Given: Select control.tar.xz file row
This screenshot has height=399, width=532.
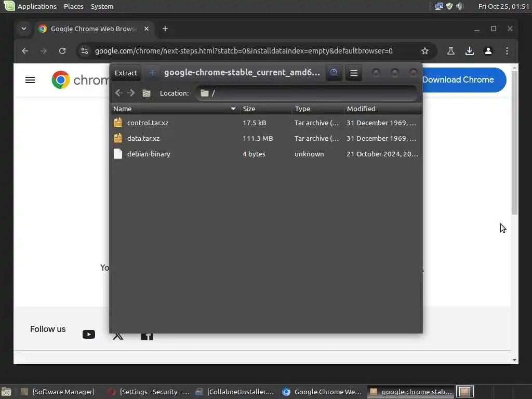Looking at the screenshot, I should pos(266,123).
